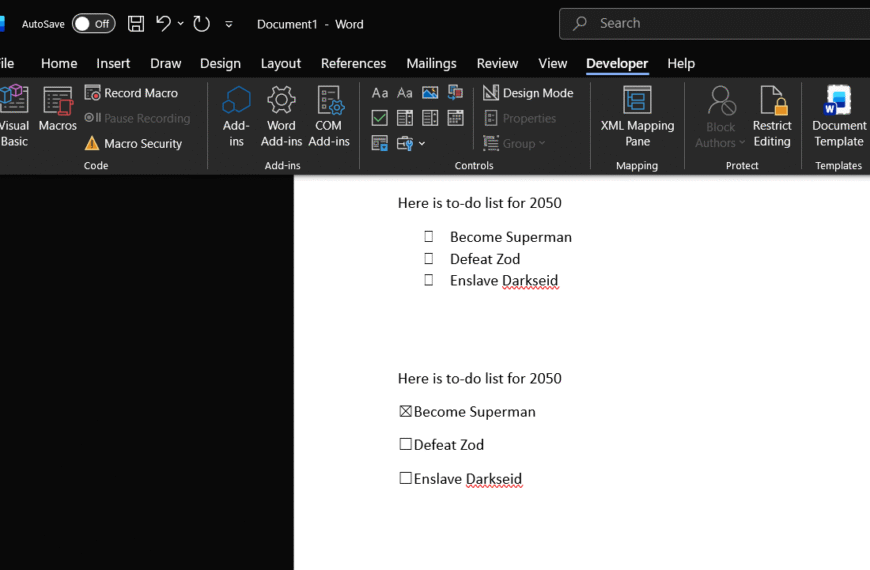The width and height of the screenshot is (870, 570).
Task: Open COM Add-ins dialog
Action: (329, 117)
